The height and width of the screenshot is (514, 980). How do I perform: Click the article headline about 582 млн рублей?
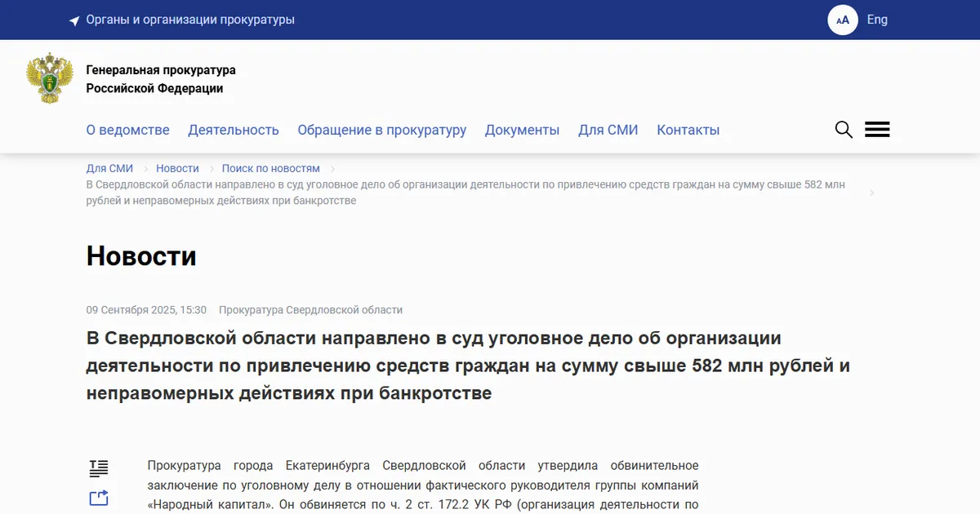pos(468,366)
